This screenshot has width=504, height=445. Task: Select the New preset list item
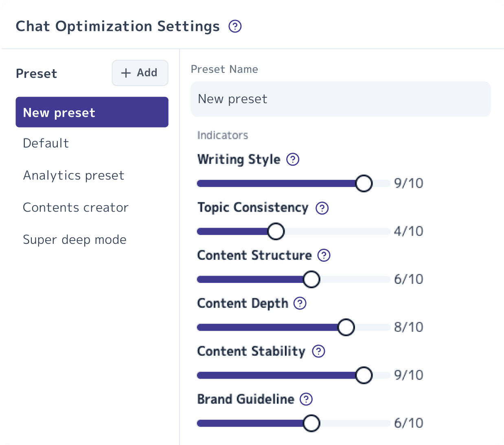point(92,112)
